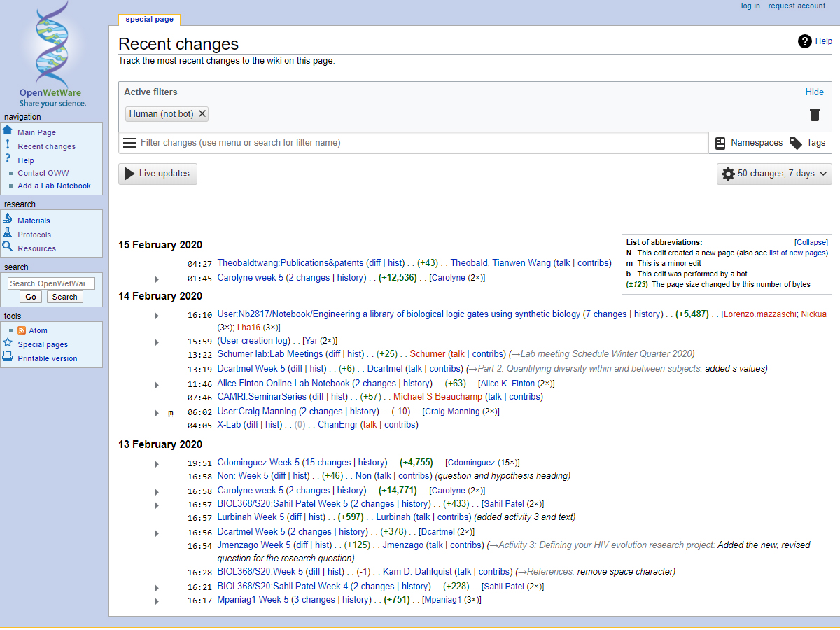This screenshot has width=840, height=630.
Task: Collapse the list of abbreviations
Action: point(811,242)
